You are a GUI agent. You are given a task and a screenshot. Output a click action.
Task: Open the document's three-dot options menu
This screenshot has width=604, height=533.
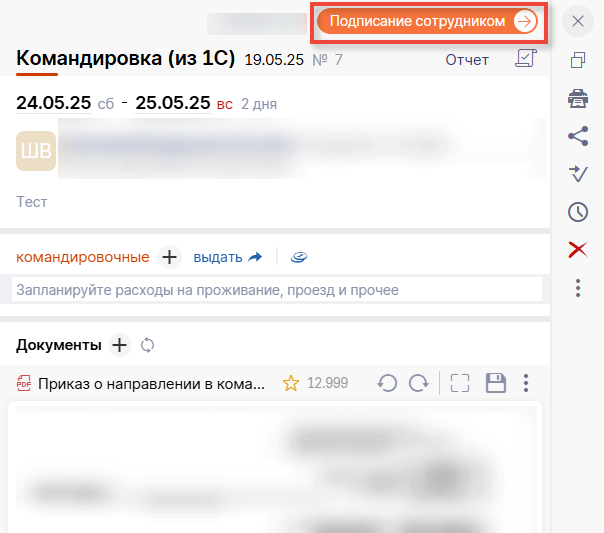coord(526,383)
